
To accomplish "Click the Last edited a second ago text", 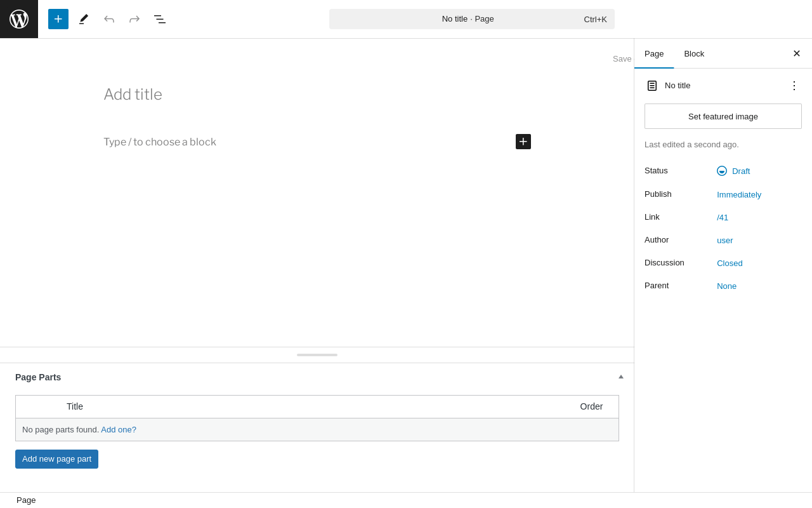I will [691, 144].
